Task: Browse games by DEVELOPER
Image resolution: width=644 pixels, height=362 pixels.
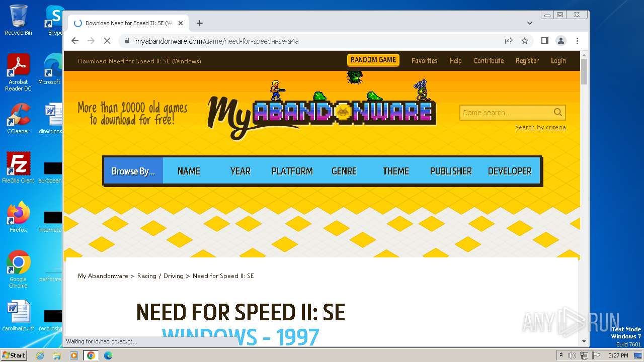Action: 510,171
